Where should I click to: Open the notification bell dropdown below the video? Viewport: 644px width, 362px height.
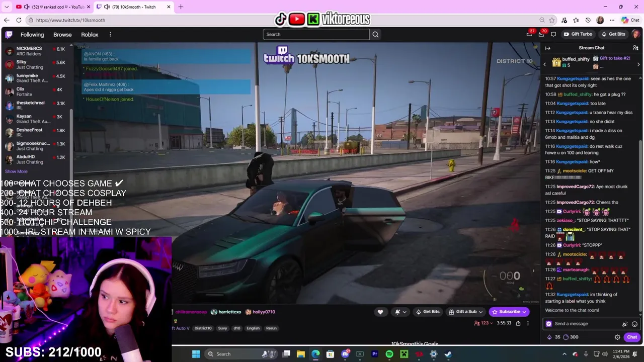click(400, 312)
